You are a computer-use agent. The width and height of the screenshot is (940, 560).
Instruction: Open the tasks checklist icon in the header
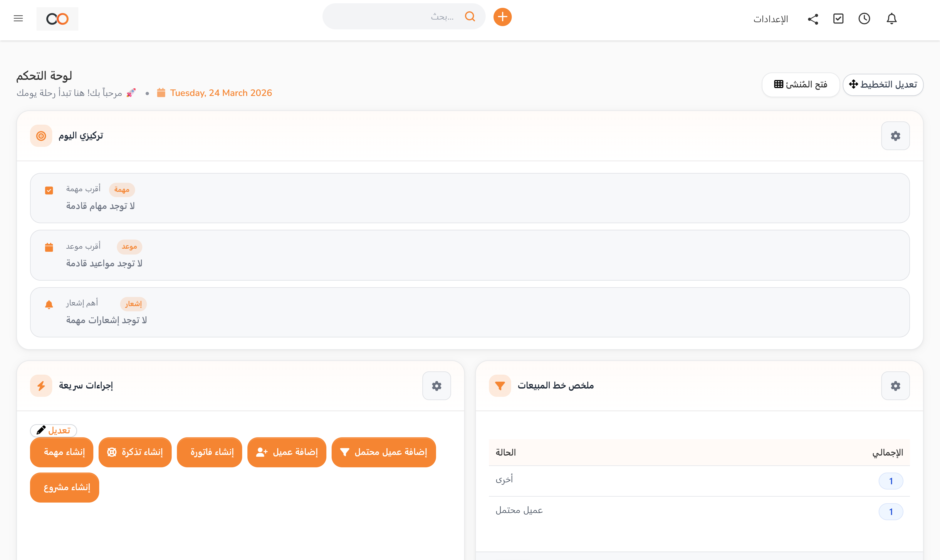click(838, 18)
